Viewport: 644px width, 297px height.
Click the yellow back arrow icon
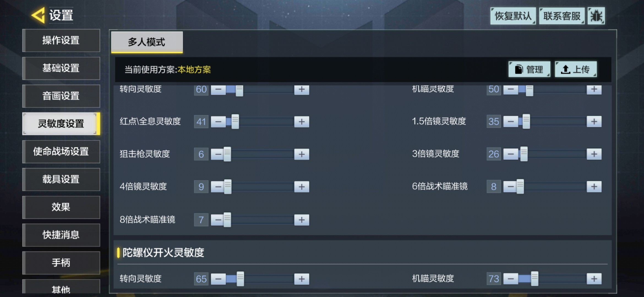38,15
